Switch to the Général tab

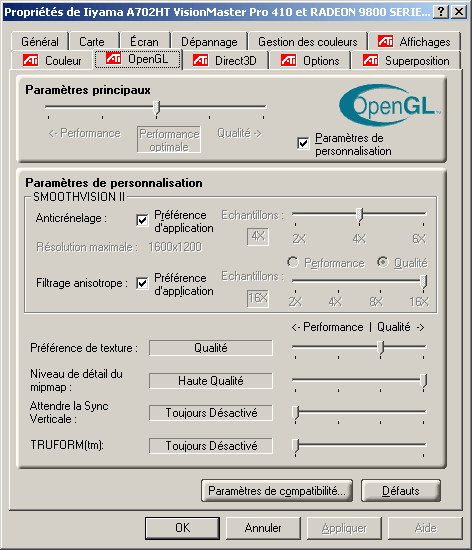pyautogui.click(x=40, y=42)
